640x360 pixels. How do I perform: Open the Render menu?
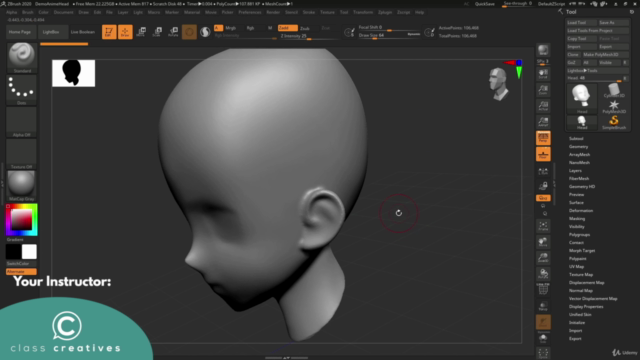[273, 12]
